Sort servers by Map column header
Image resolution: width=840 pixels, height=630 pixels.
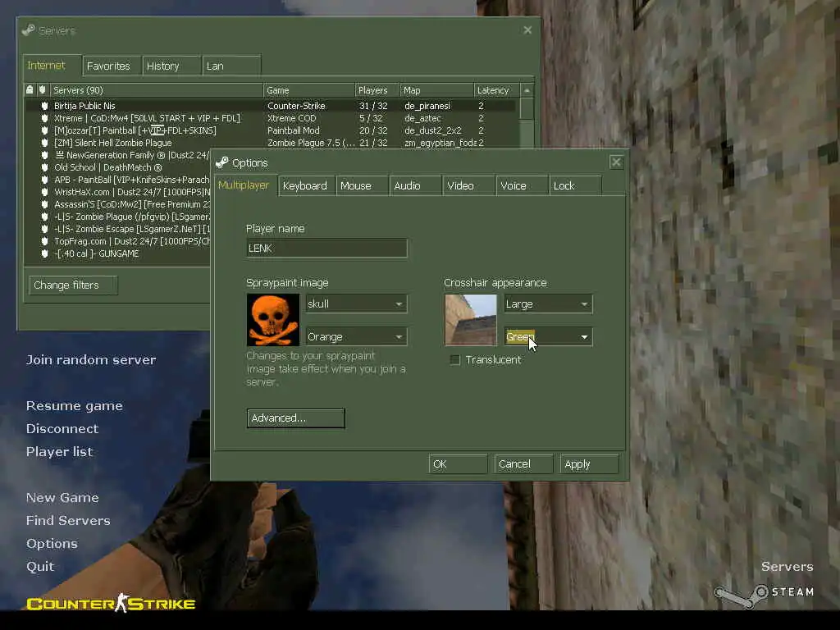(x=436, y=90)
